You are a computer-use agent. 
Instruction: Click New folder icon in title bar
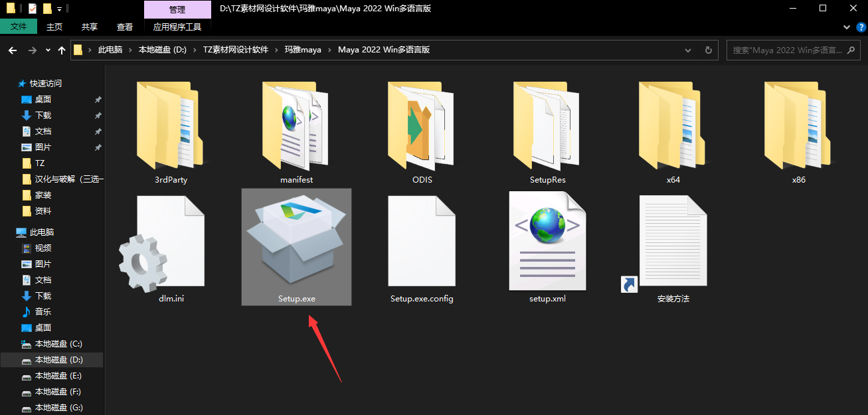[46, 9]
